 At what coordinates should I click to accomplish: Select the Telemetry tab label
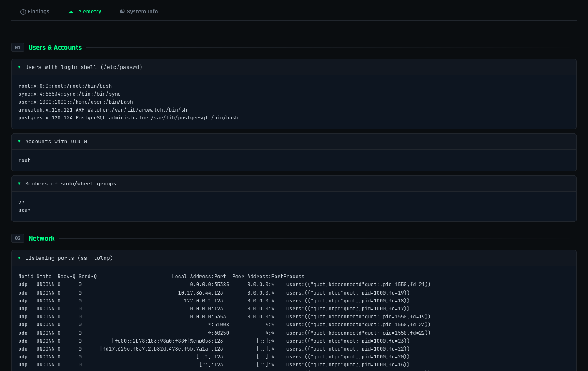pos(88,12)
